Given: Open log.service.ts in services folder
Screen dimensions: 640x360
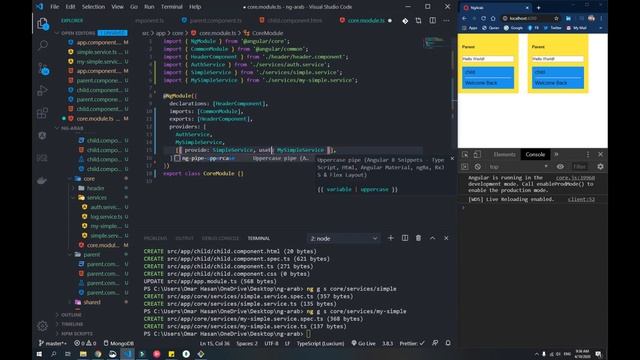Looking at the screenshot, I should tap(106, 216).
